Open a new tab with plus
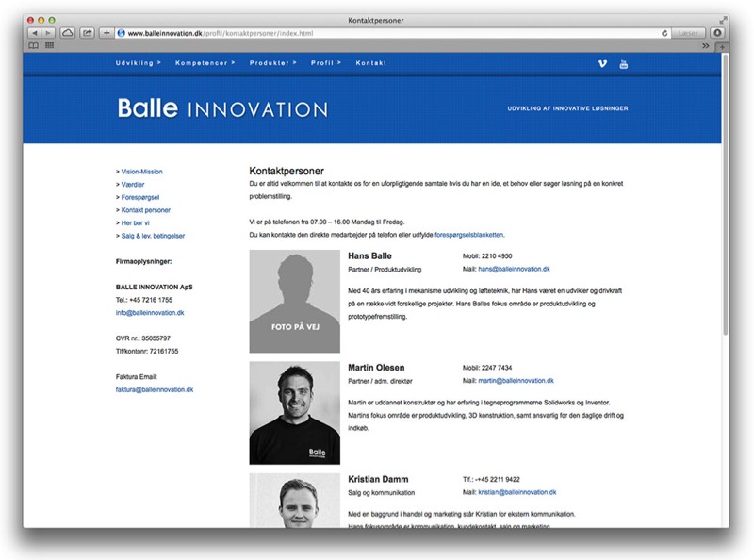The width and height of the screenshot is (754, 560). pyautogui.click(x=721, y=47)
